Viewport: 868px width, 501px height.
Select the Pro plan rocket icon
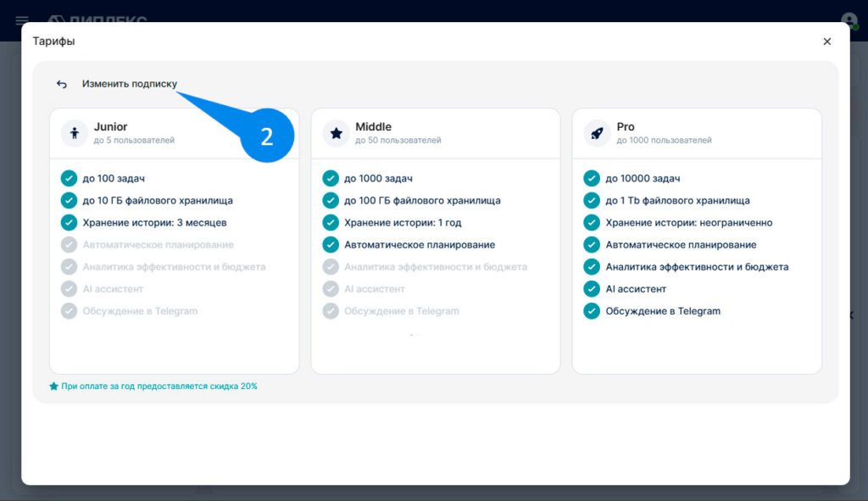coord(598,133)
